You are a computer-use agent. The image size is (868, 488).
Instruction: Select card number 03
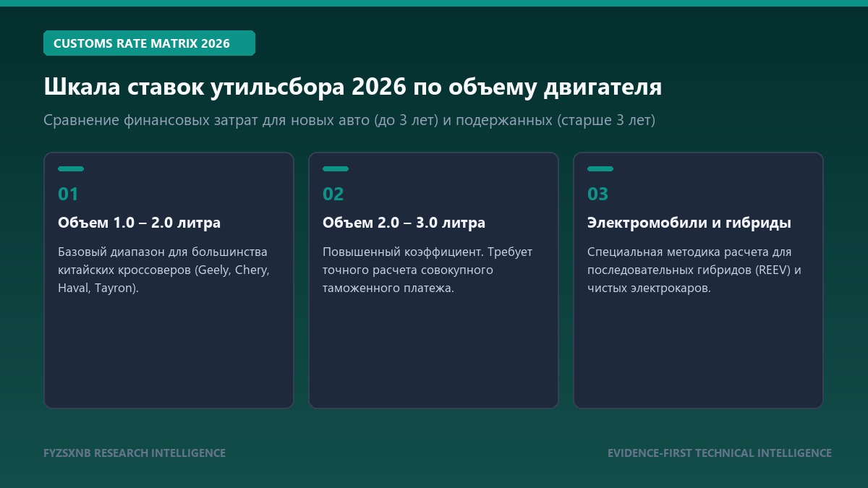(598, 194)
